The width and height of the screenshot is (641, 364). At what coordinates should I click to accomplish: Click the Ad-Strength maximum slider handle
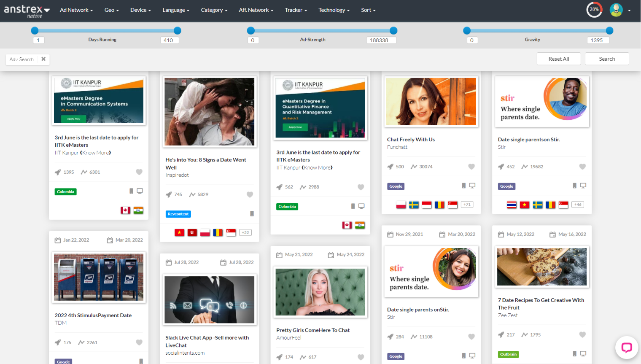tap(393, 30)
